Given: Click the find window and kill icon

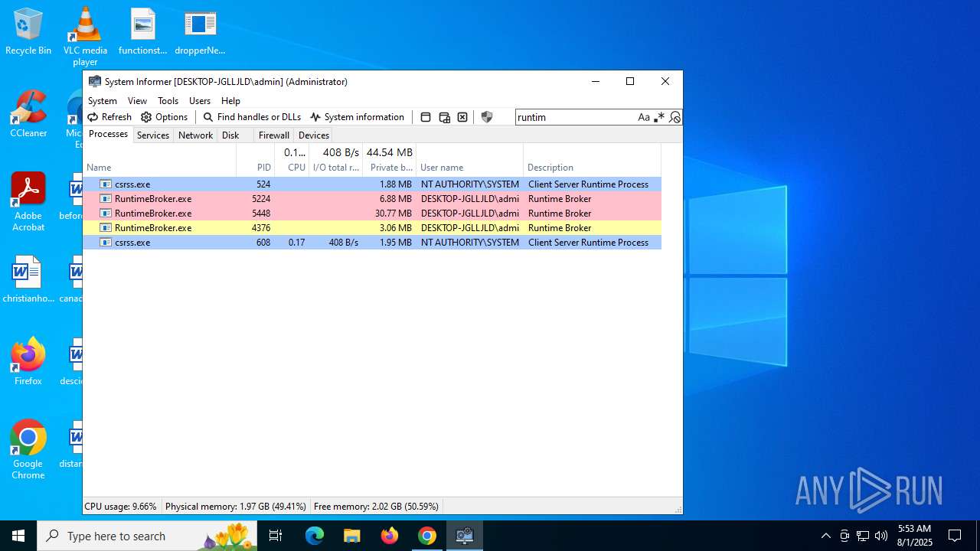Looking at the screenshot, I should click(x=462, y=117).
